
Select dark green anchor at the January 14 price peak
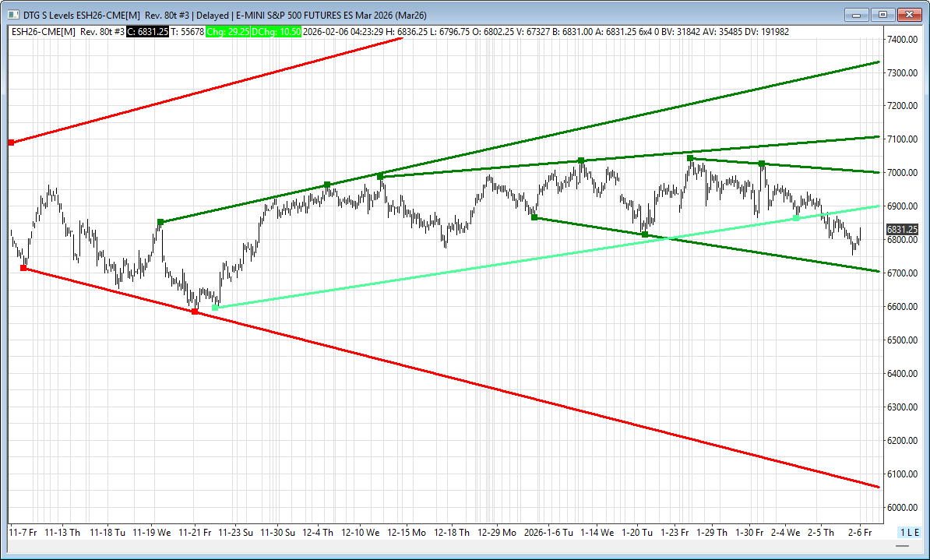[581, 160]
